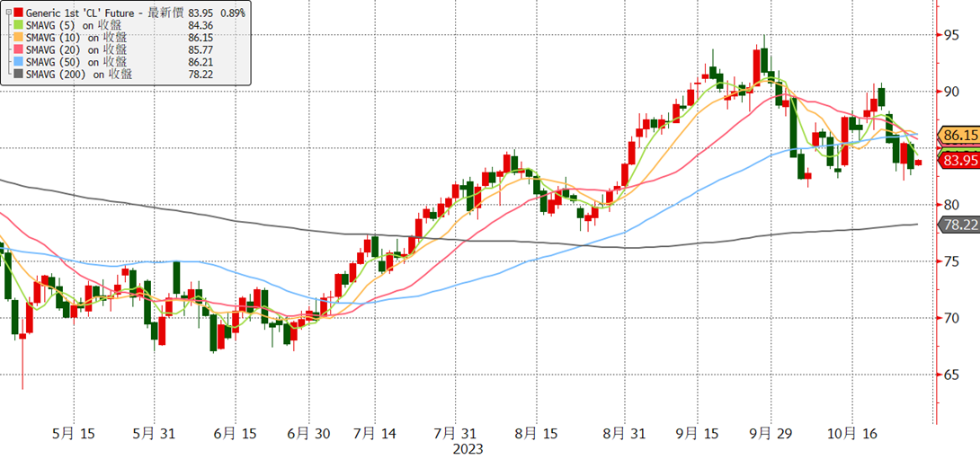This screenshot has height=459, width=980.
Task: Select the red Generic 1st CL Future swatch
Action: coord(18,12)
